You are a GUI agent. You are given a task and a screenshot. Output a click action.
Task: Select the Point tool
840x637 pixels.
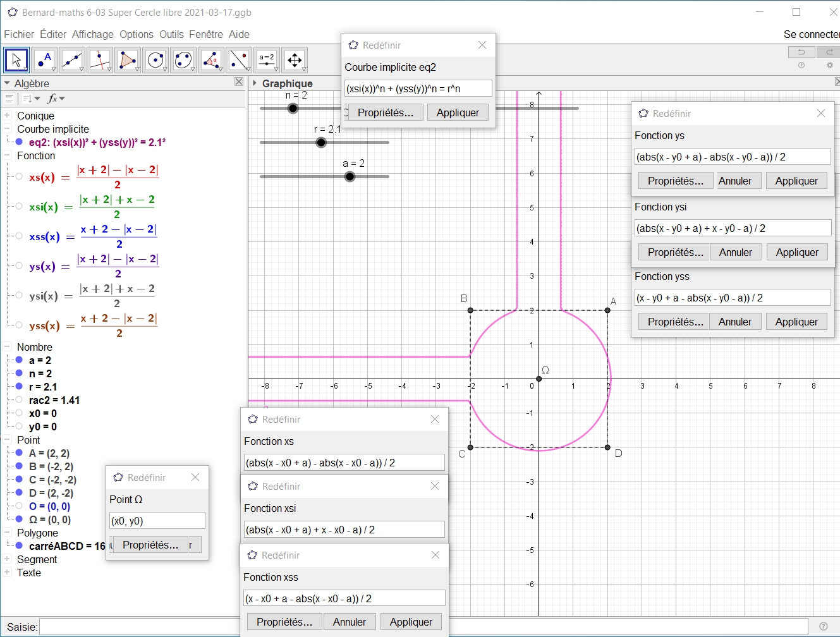(x=44, y=60)
